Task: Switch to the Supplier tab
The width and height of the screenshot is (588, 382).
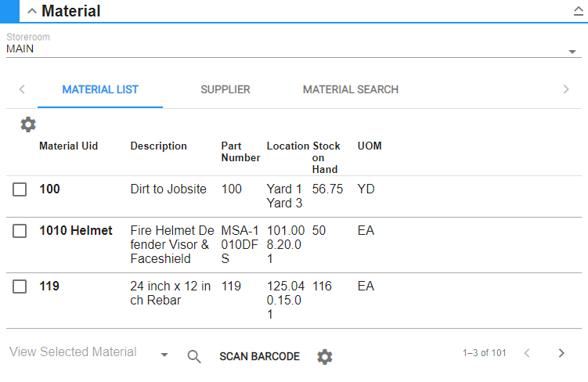Action: tap(225, 89)
